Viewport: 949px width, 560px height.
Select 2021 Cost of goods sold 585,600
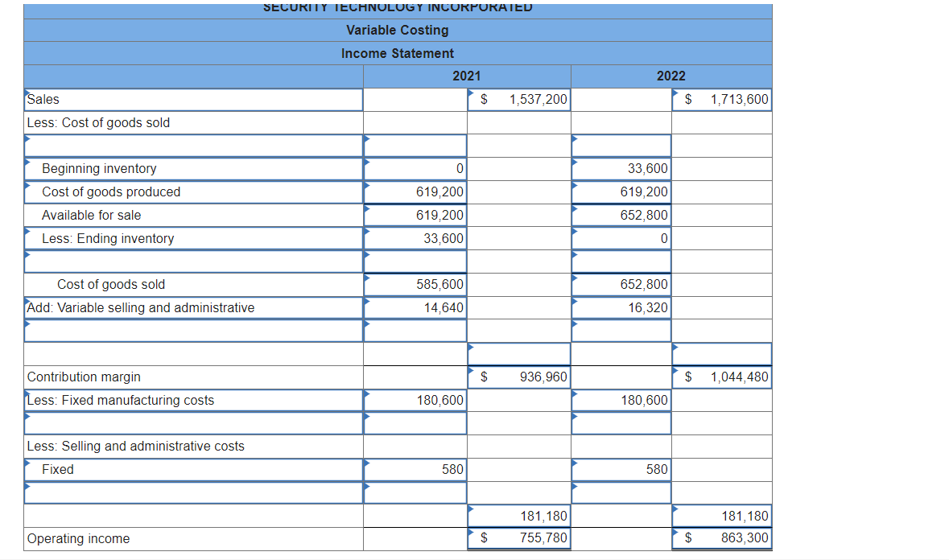pos(415,285)
